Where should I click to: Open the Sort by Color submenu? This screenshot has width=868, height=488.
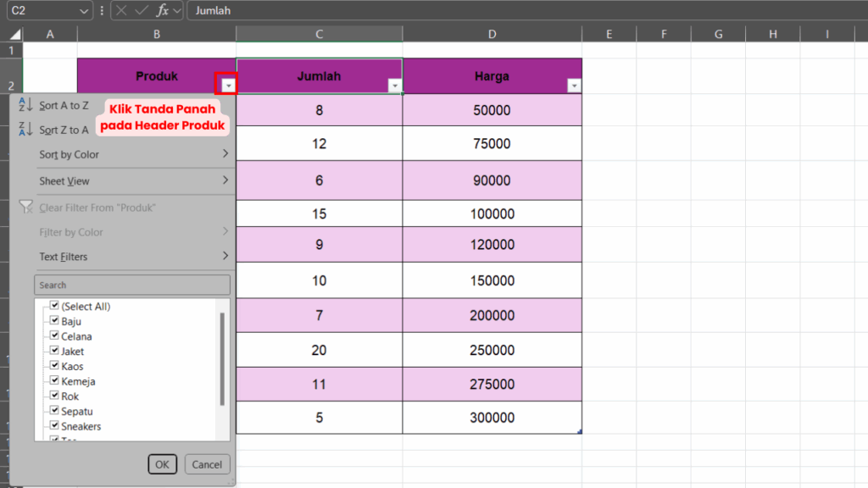coord(132,154)
